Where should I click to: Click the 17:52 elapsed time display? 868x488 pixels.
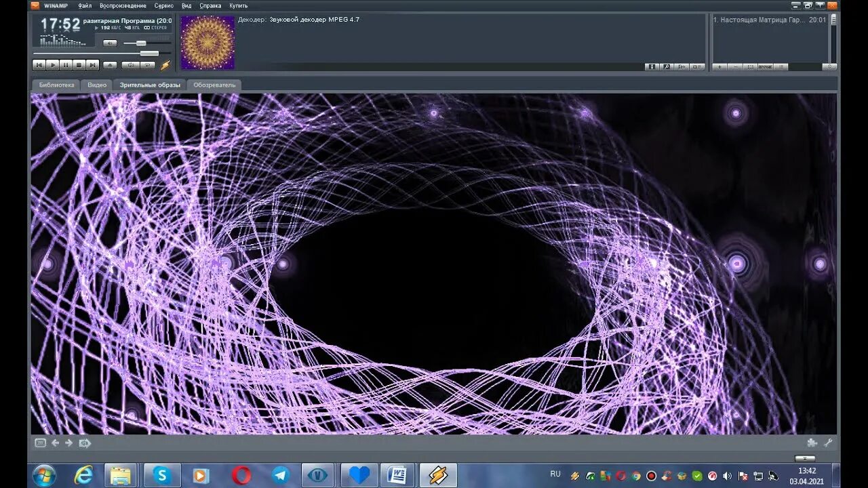tap(60, 24)
